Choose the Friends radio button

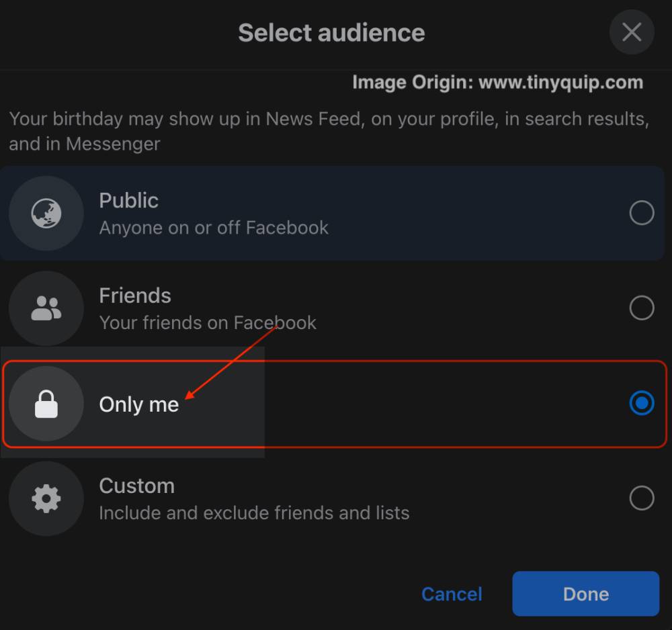642,308
